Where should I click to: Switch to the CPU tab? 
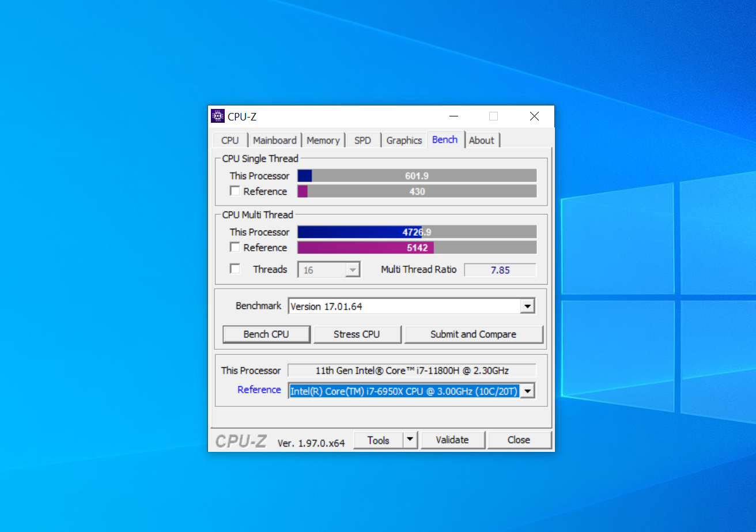pyautogui.click(x=230, y=140)
